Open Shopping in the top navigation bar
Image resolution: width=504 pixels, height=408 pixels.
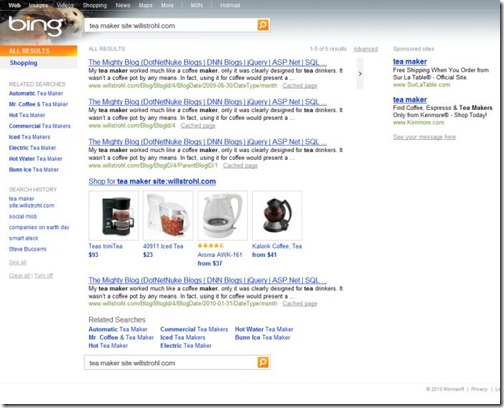[95, 5]
